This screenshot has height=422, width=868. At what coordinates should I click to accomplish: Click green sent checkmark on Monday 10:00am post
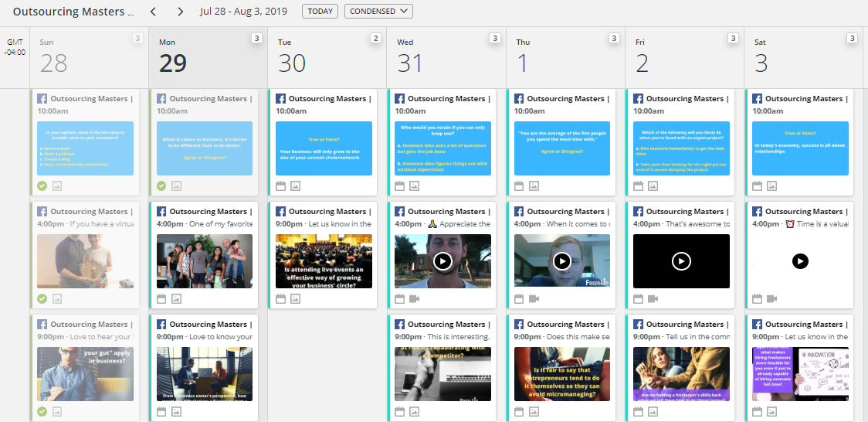tap(161, 186)
